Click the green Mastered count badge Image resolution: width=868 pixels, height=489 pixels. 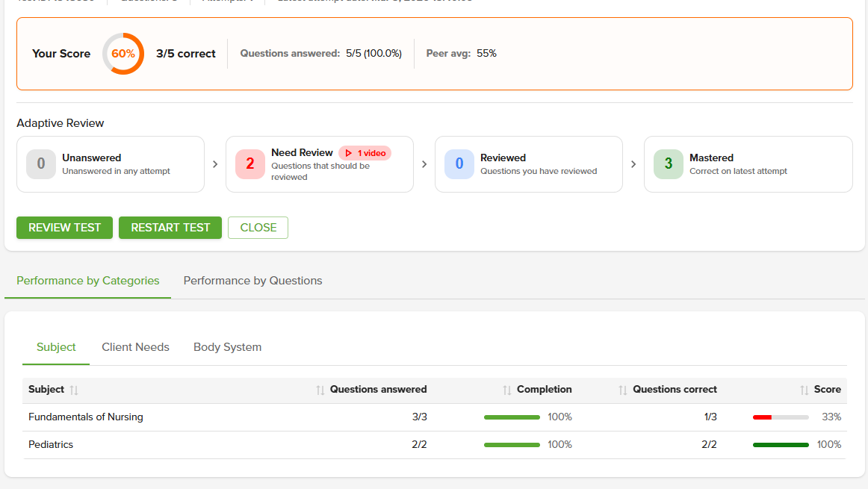(x=668, y=163)
